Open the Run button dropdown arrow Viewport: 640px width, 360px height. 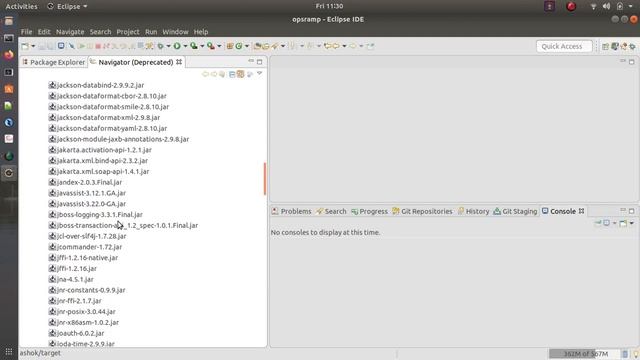coord(185,46)
